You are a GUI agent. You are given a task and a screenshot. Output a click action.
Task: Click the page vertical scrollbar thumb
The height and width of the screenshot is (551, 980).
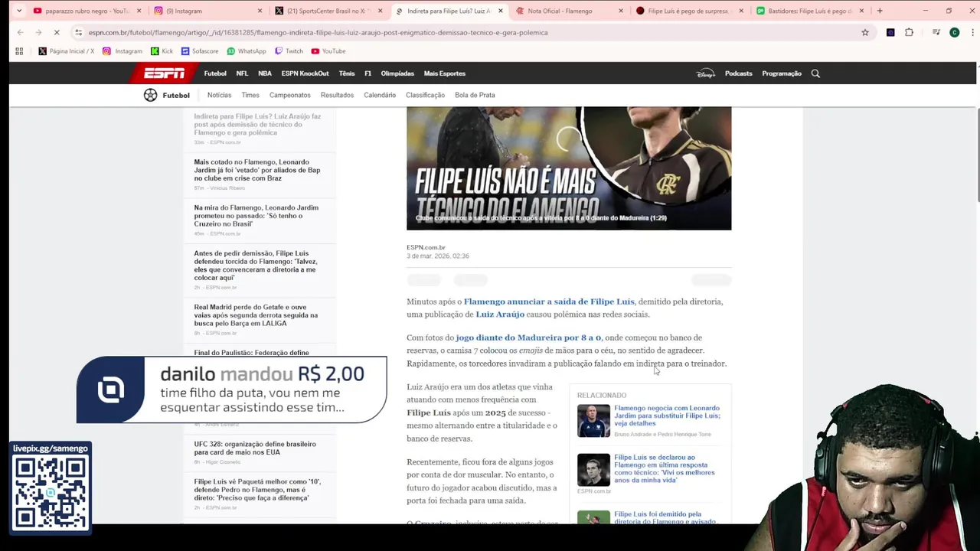click(977, 155)
